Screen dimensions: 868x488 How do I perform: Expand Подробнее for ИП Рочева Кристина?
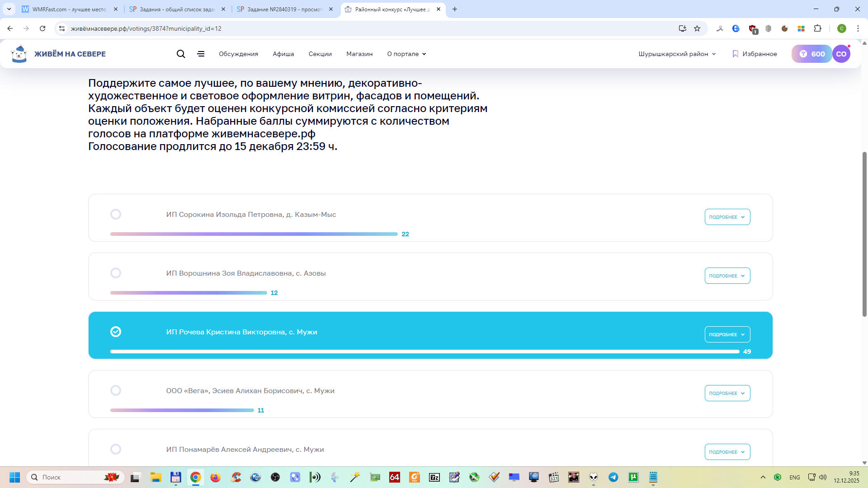point(727,334)
